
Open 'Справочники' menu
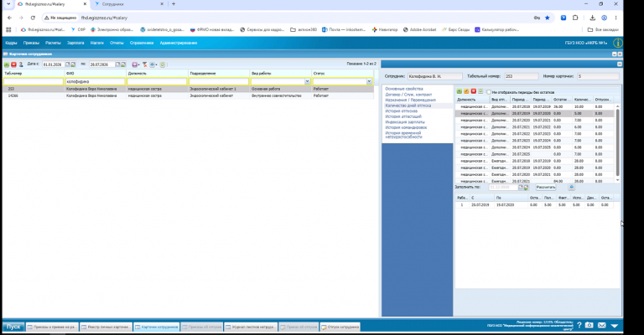coord(142,43)
